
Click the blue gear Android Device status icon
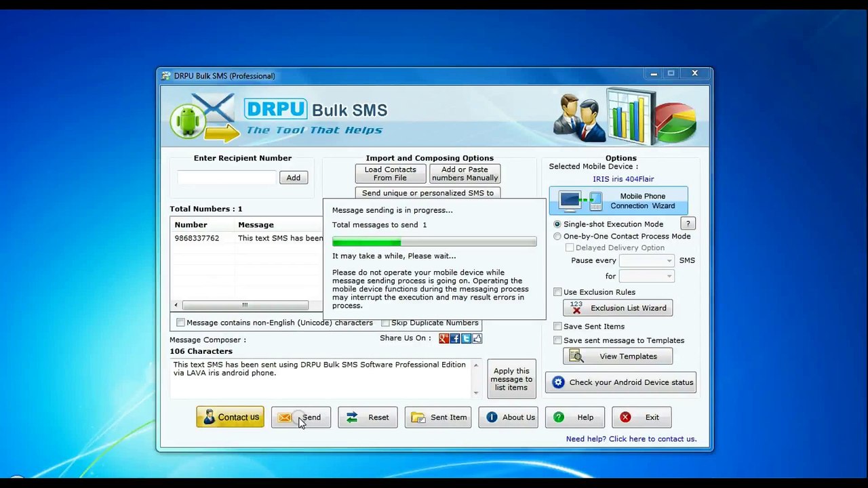coord(558,382)
